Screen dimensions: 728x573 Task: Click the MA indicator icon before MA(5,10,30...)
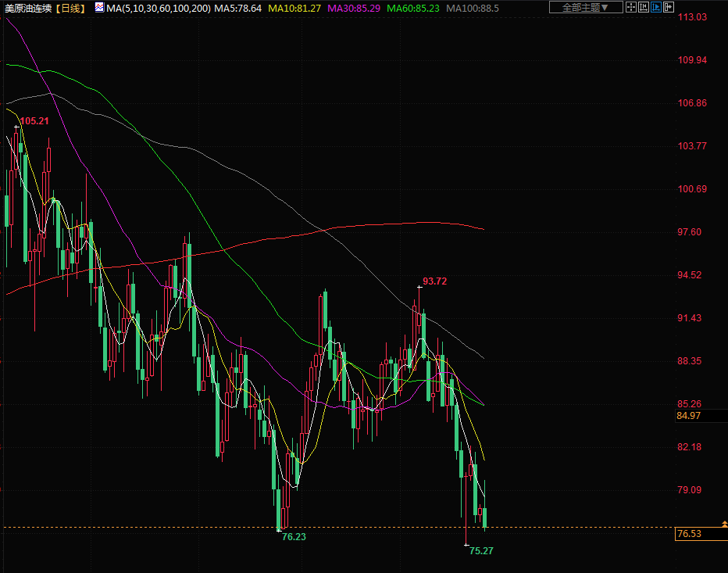coord(99,8)
